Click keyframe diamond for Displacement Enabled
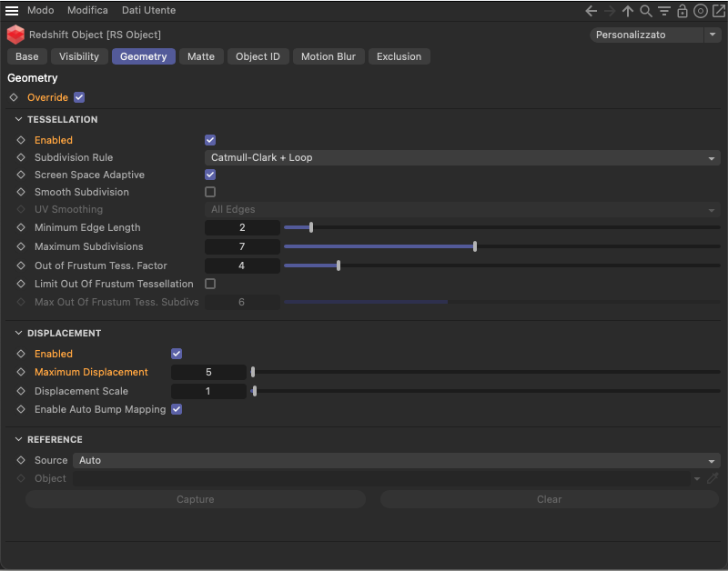 [x=21, y=354]
